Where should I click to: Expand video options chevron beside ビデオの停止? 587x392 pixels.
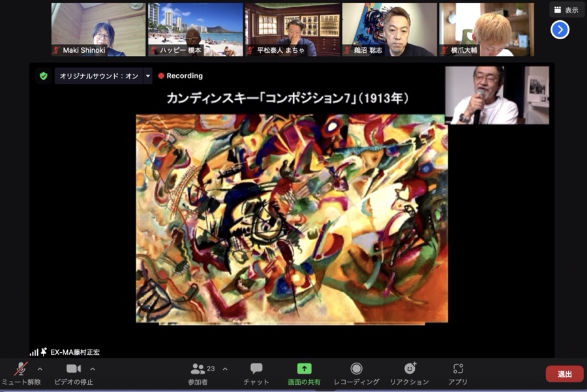point(93,369)
